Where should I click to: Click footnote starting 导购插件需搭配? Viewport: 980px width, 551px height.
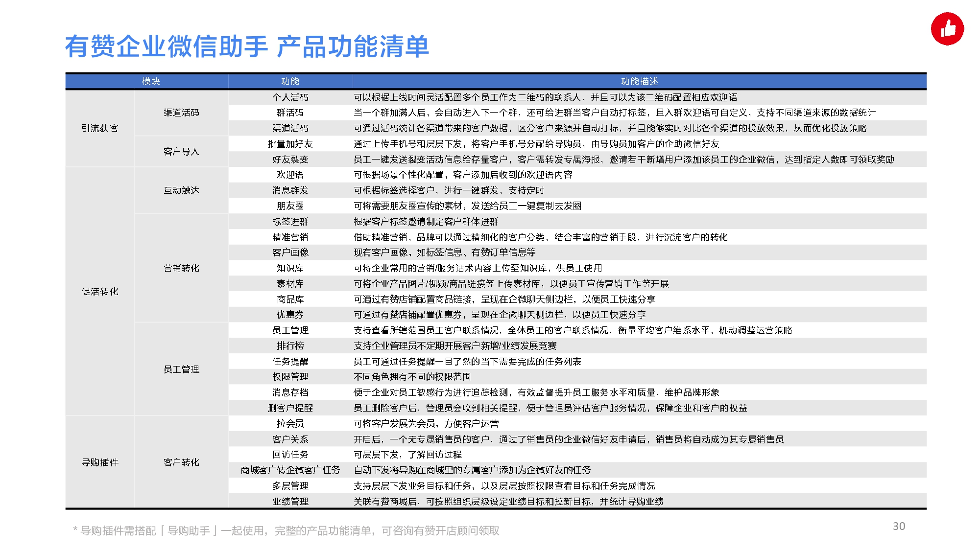pos(286,531)
